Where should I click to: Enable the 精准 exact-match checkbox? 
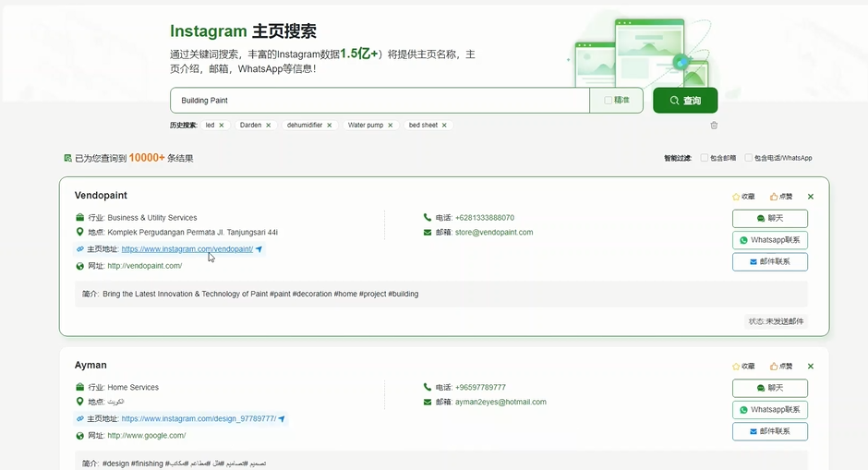tap(608, 101)
